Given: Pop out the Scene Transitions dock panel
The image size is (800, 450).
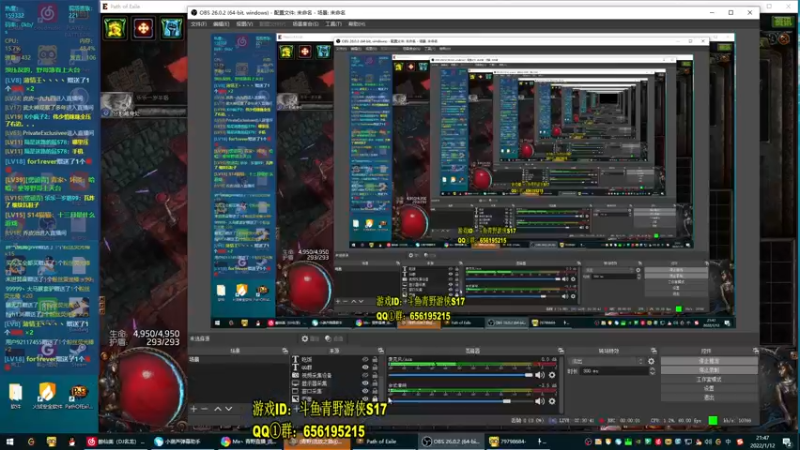Looking at the screenshot, I should 654,351.
